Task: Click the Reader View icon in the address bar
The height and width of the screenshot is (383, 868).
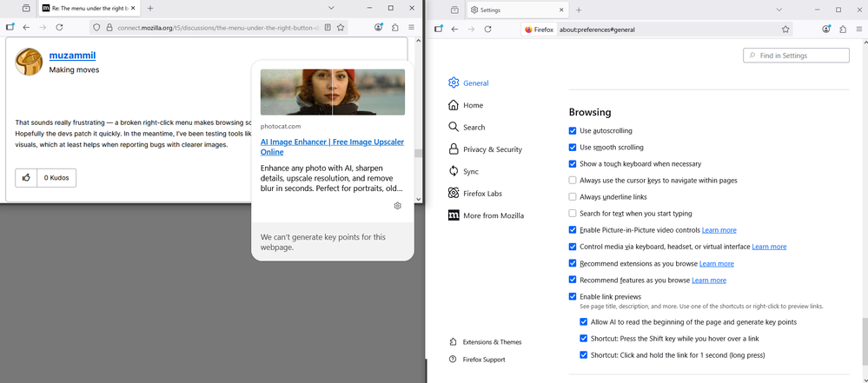Action: click(328, 28)
